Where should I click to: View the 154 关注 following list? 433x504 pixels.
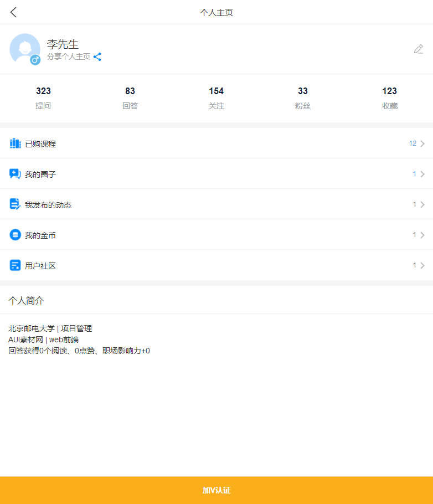tap(216, 98)
